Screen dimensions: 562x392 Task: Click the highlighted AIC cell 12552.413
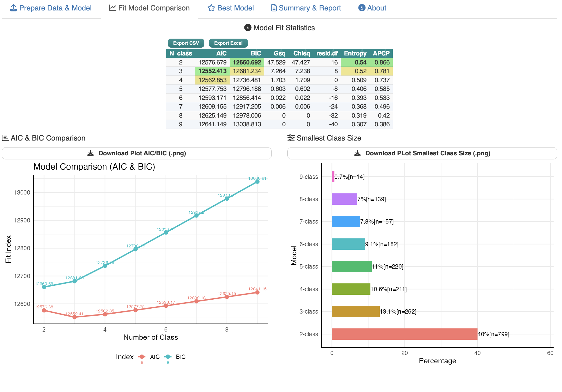pos(212,71)
